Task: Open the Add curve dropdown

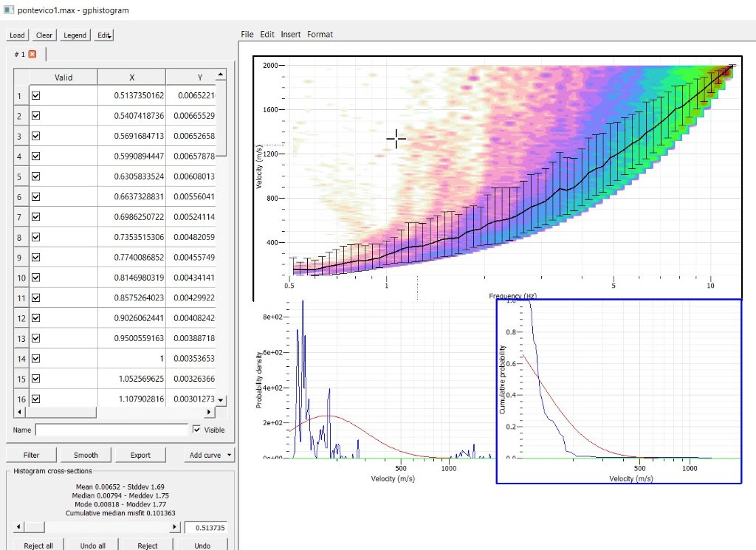Action: click(209, 455)
